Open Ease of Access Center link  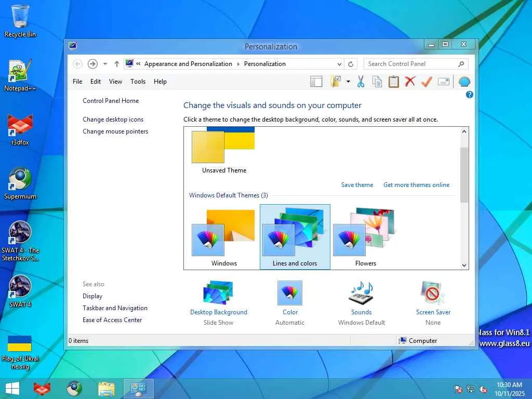click(x=112, y=320)
